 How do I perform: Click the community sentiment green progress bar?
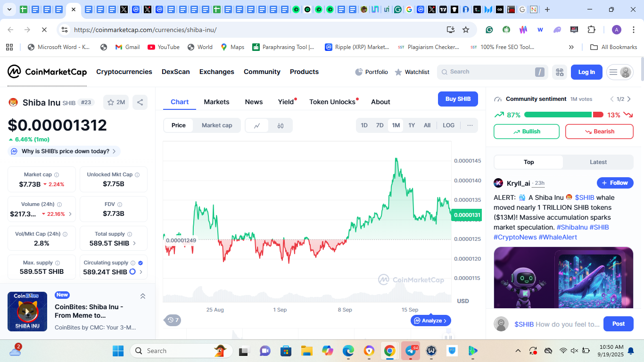pyautogui.click(x=557, y=115)
